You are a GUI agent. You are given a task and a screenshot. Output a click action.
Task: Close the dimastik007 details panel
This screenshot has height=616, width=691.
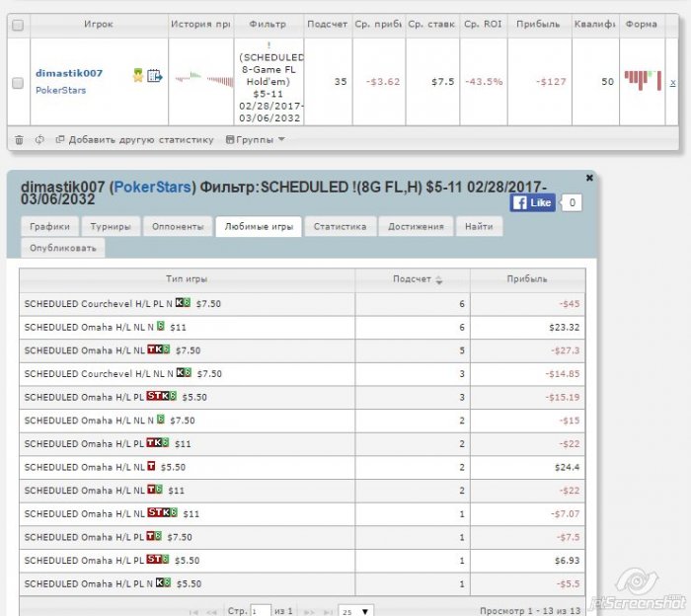click(589, 178)
